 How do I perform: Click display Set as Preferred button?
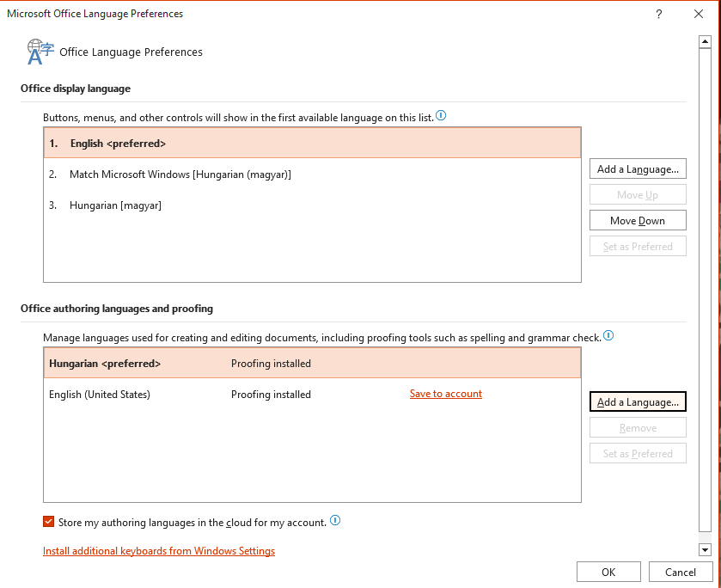pyautogui.click(x=638, y=246)
